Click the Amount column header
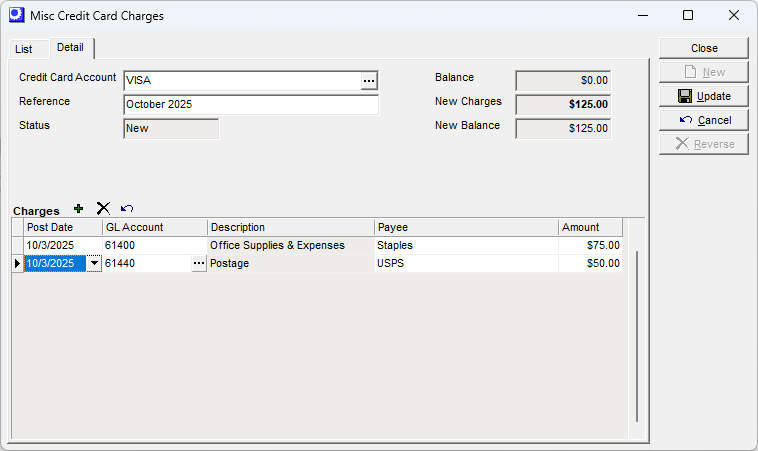 [x=590, y=227]
